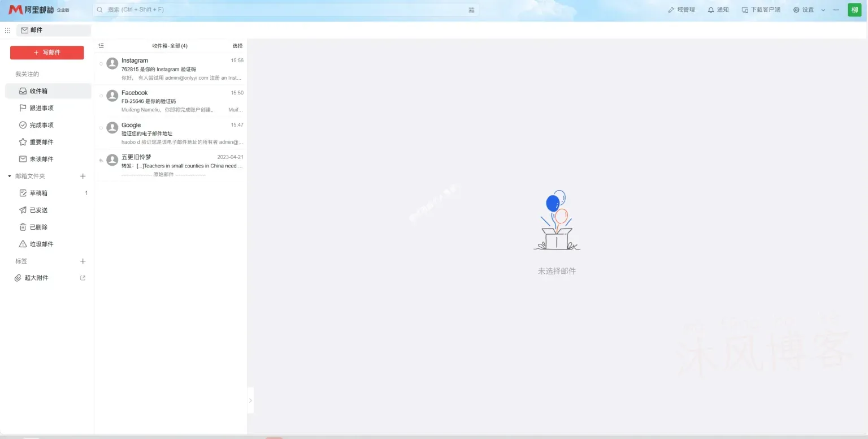Go to 草稿箱 drafts folder
The height and width of the screenshot is (439, 868).
38,193
